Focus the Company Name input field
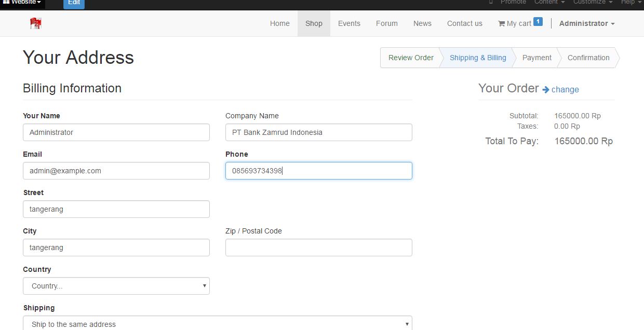Viewport: 644px width, 330px height. pos(319,132)
